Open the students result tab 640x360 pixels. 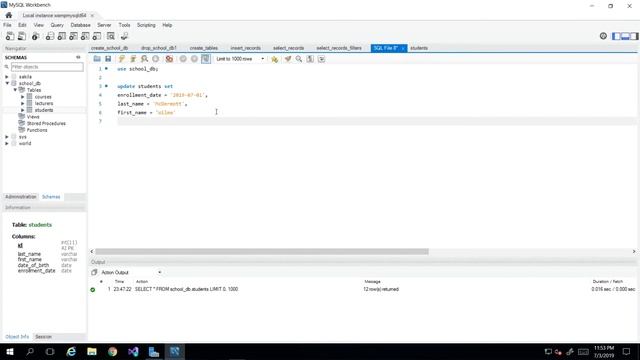(419, 48)
